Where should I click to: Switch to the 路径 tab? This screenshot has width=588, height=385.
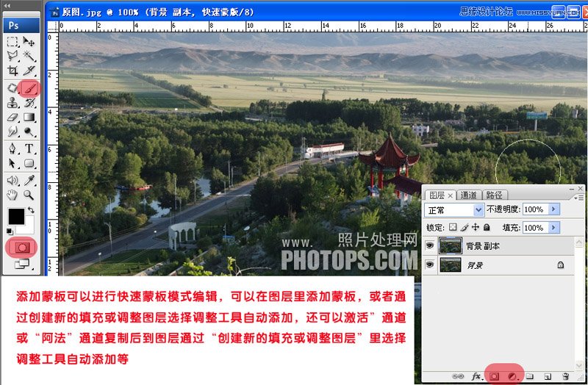tap(494, 195)
